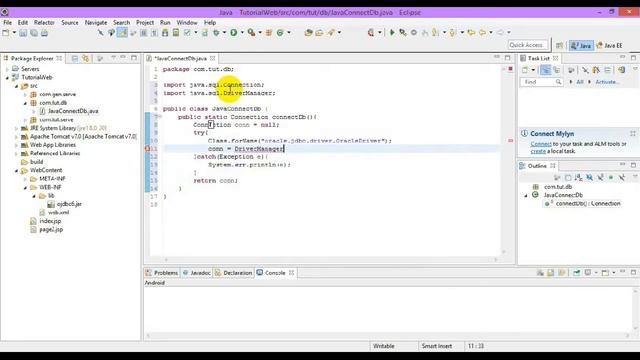Click the ojdbc6.jar file icon

point(51,204)
